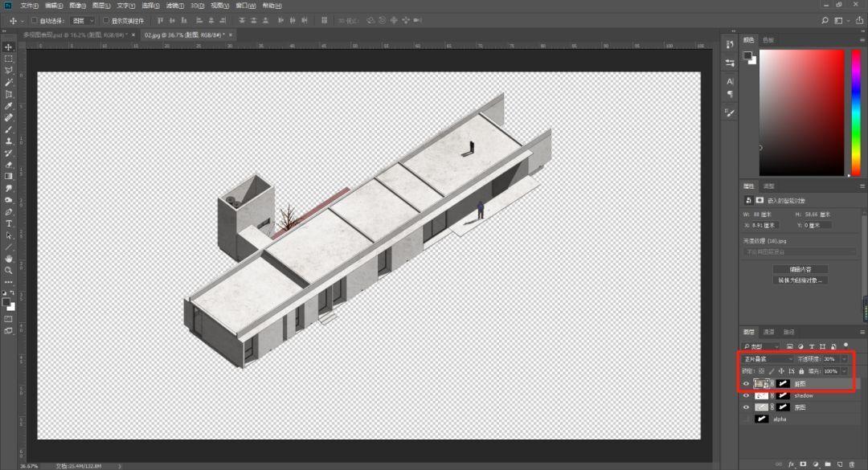Click the 编辑内容 edit contents button

coord(800,269)
